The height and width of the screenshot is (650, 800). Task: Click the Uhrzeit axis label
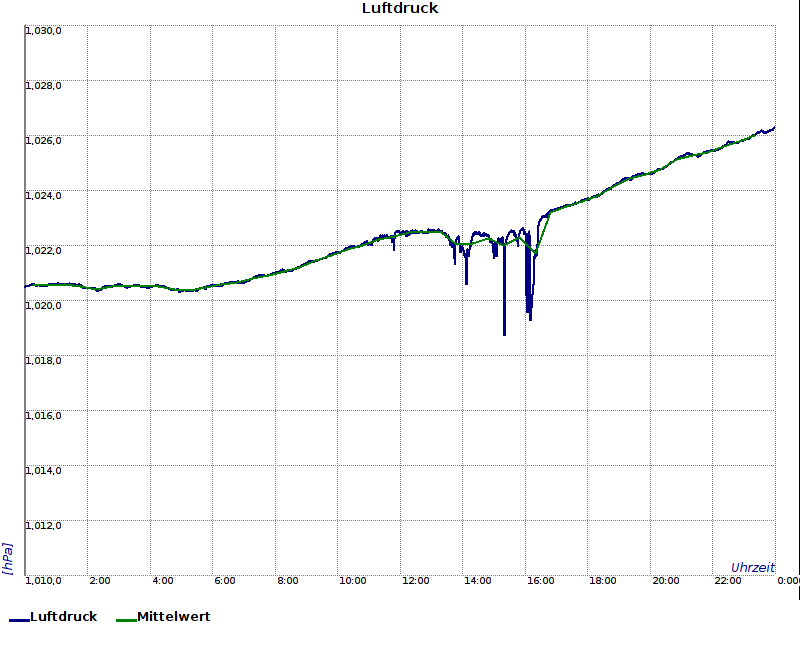coord(753,568)
